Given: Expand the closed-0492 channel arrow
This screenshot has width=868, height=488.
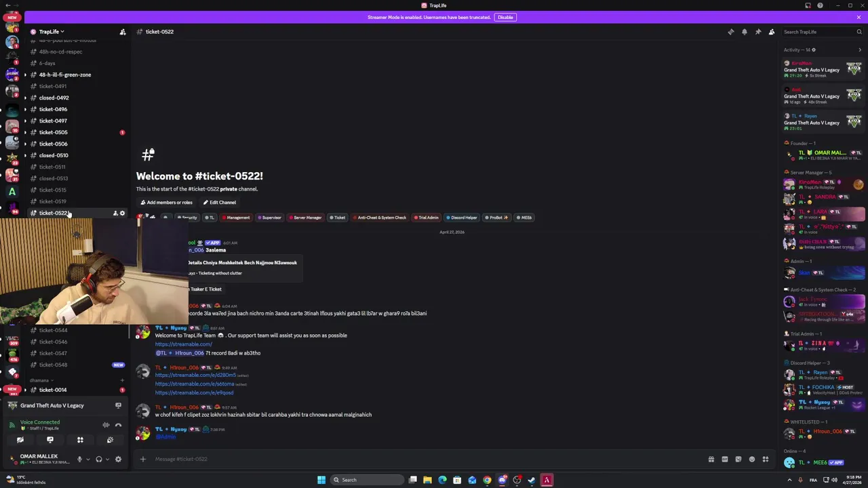Looking at the screenshot, I should [25, 98].
